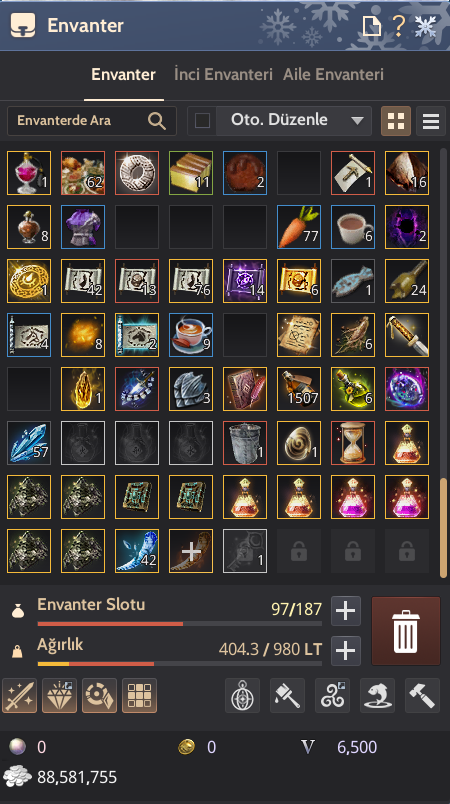Click the document page icon in the header
450x804 pixels.
(372, 26)
